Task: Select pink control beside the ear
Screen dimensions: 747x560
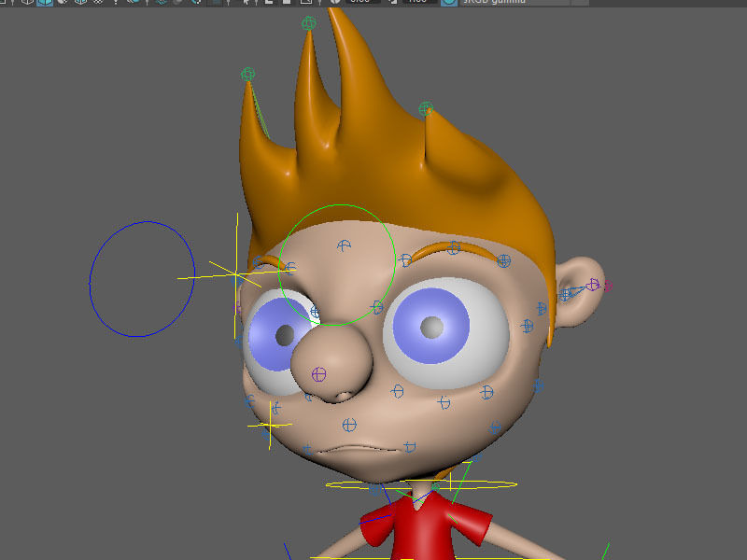Action: (x=608, y=286)
